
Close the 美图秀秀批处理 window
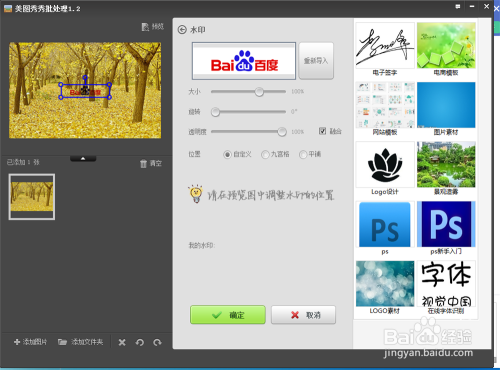[486, 6]
